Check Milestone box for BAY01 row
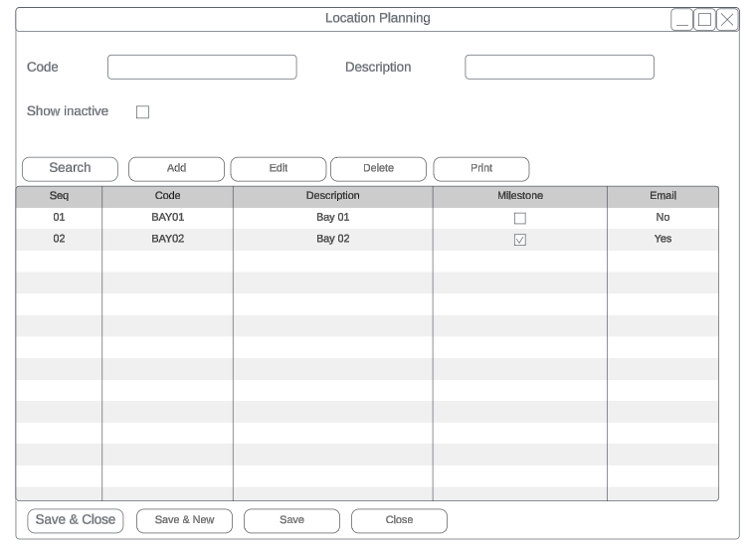 519,219
